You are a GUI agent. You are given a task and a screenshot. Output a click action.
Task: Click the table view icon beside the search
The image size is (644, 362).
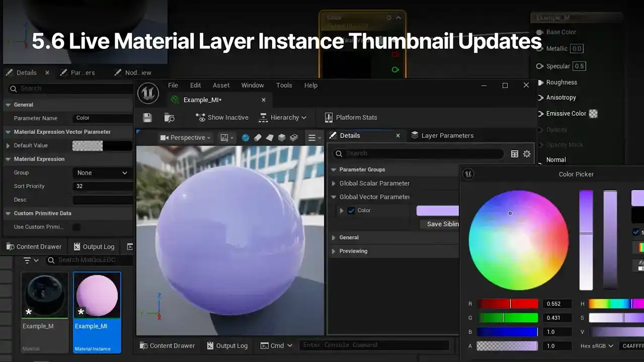[x=515, y=154]
